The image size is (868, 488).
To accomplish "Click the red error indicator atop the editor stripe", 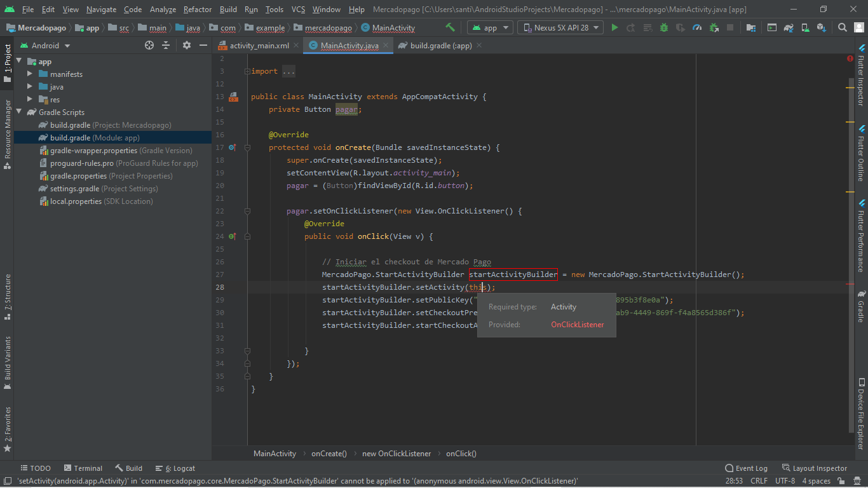I will 850,58.
